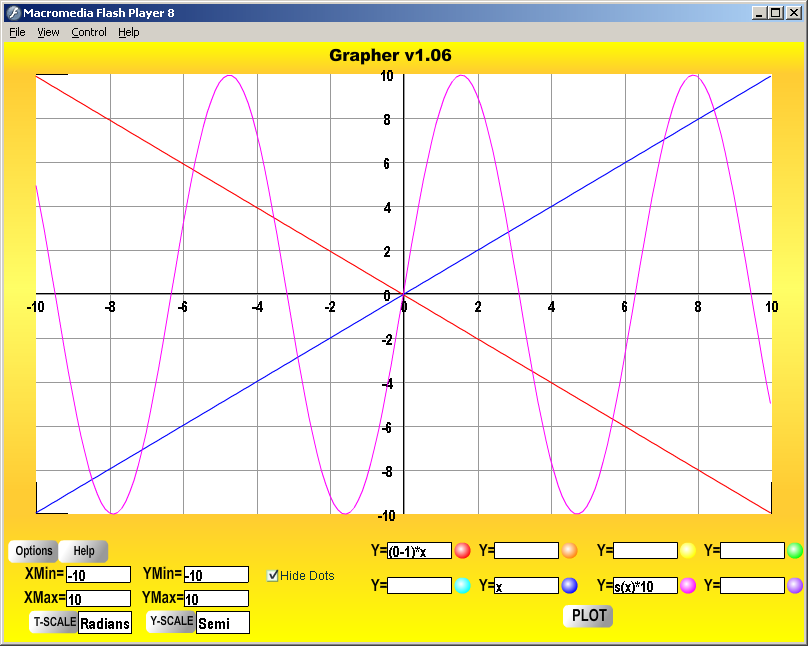Click the XMin input field
Image resolution: width=808 pixels, height=646 pixels.
98,575
